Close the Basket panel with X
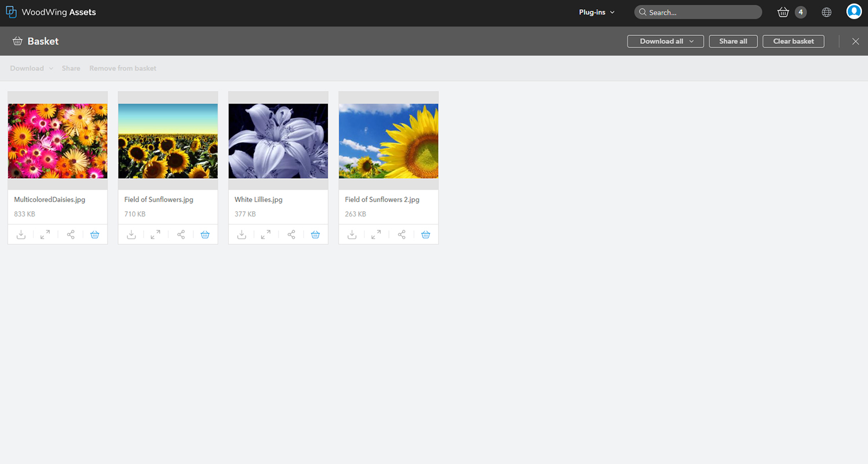This screenshot has height=464, width=868. pyautogui.click(x=855, y=41)
